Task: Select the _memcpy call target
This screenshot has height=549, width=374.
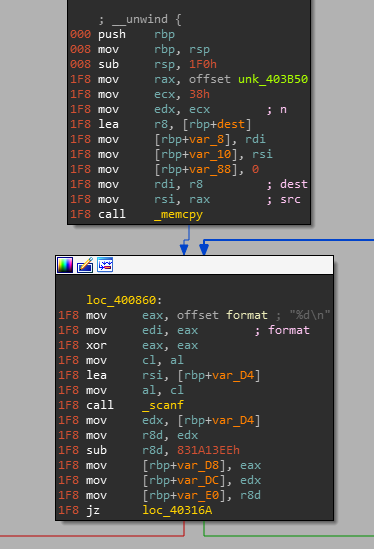Action: 179,214
